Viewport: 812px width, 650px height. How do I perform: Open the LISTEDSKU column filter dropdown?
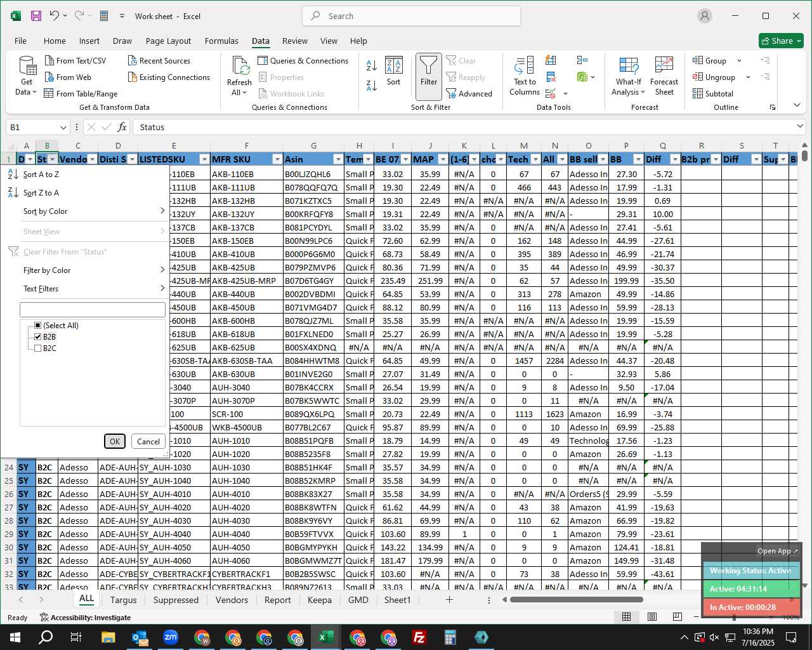(204, 159)
